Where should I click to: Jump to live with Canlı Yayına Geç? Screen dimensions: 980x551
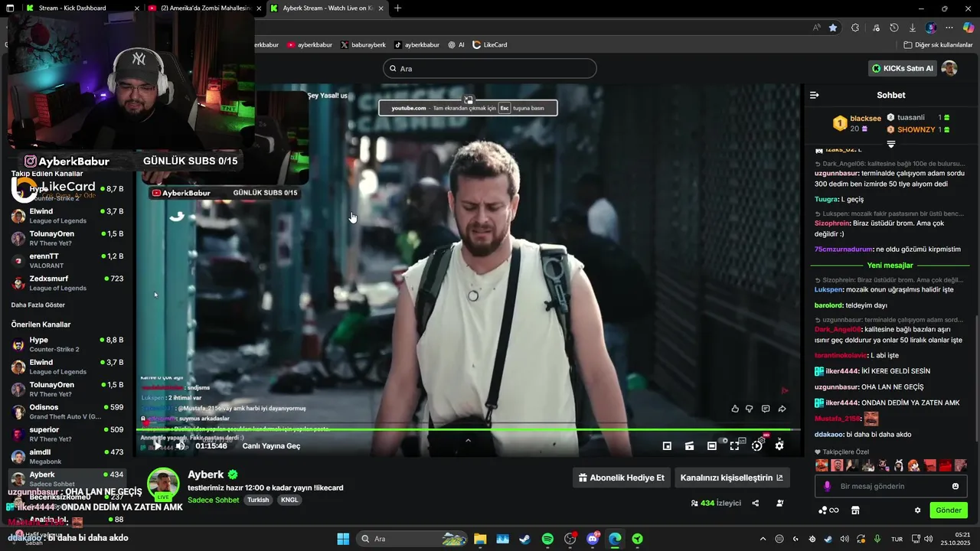click(x=271, y=445)
